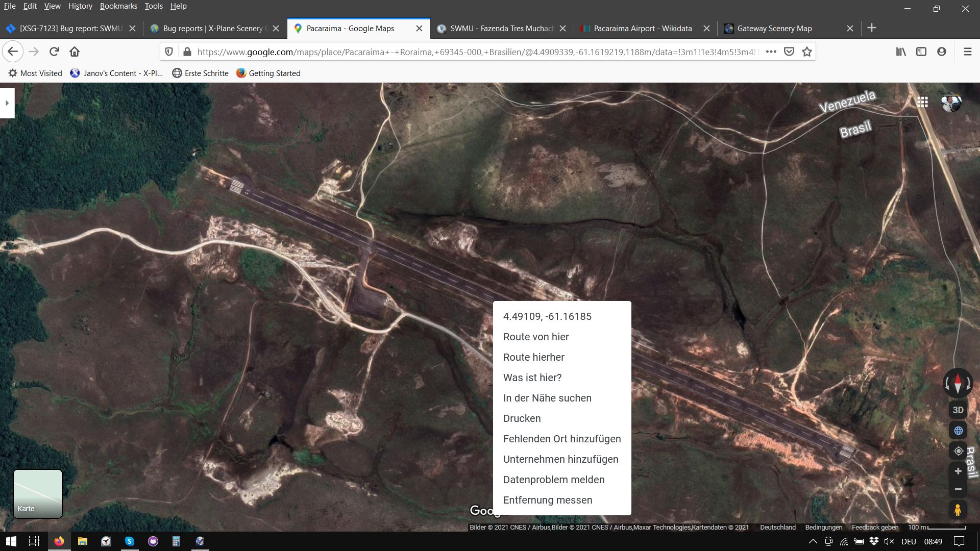This screenshot has width=980, height=551.
Task: Switch to XSG-7123 Bug report tab
Action: 71,29
